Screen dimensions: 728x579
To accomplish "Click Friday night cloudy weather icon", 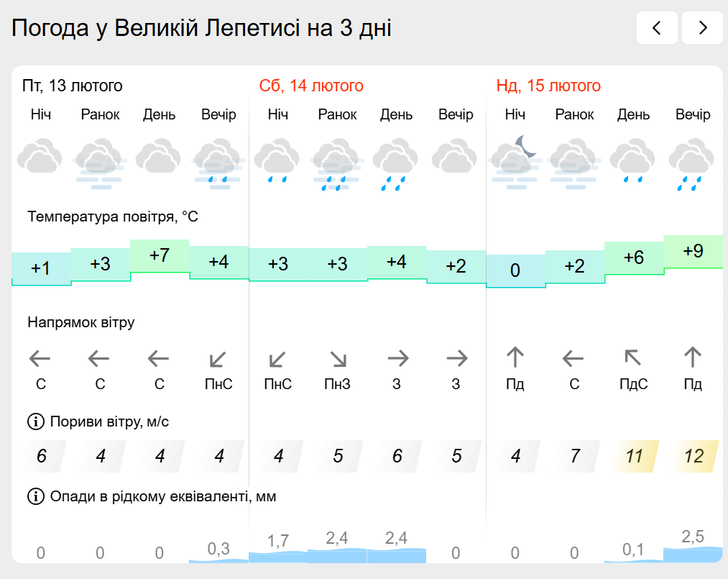I will pyautogui.click(x=41, y=158).
